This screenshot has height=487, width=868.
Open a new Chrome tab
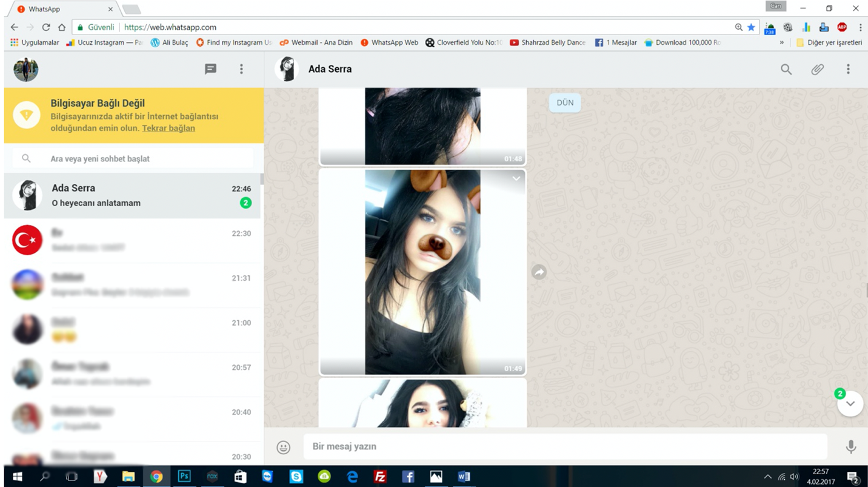coord(132,9)
